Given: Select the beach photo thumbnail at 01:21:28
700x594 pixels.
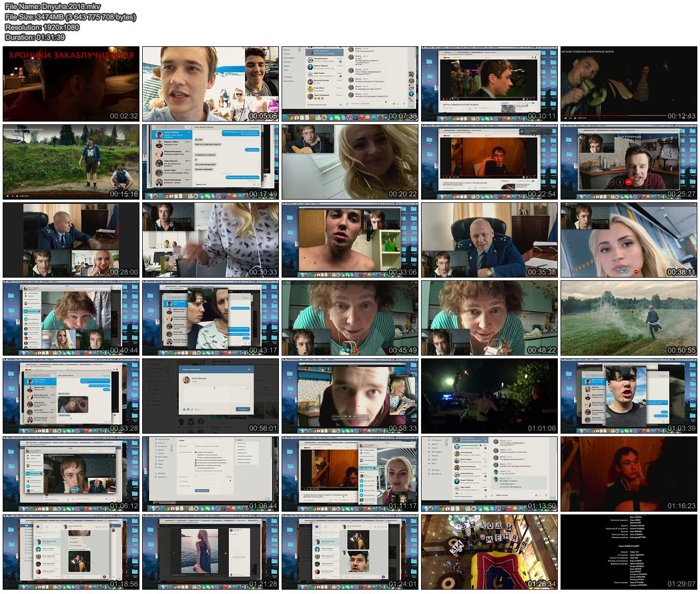Looking at the screenshot, I should [x=210, y=551].
